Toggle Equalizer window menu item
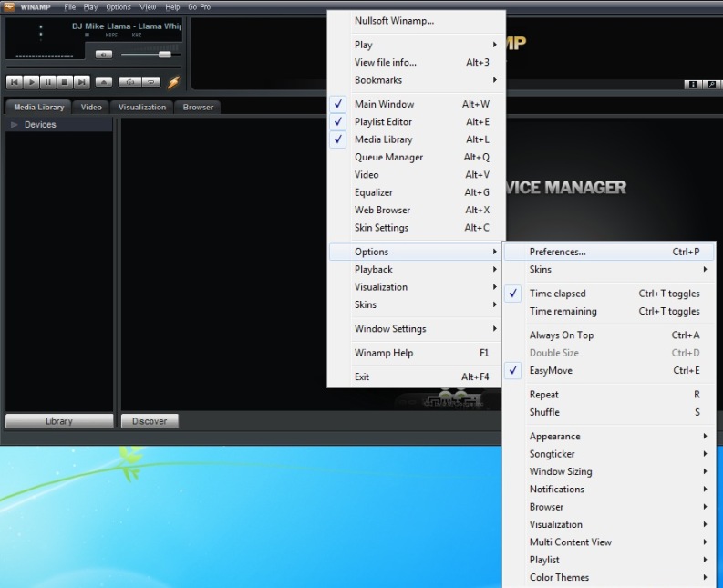This screenshot has height=588, width=723. tap(416, 192)
